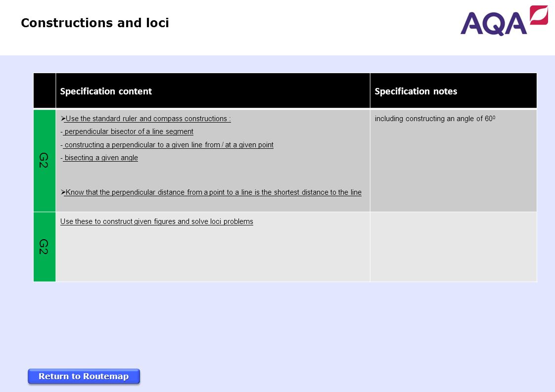Follow 'perpendicular bisector of a line segment' link

click(129, 131)
